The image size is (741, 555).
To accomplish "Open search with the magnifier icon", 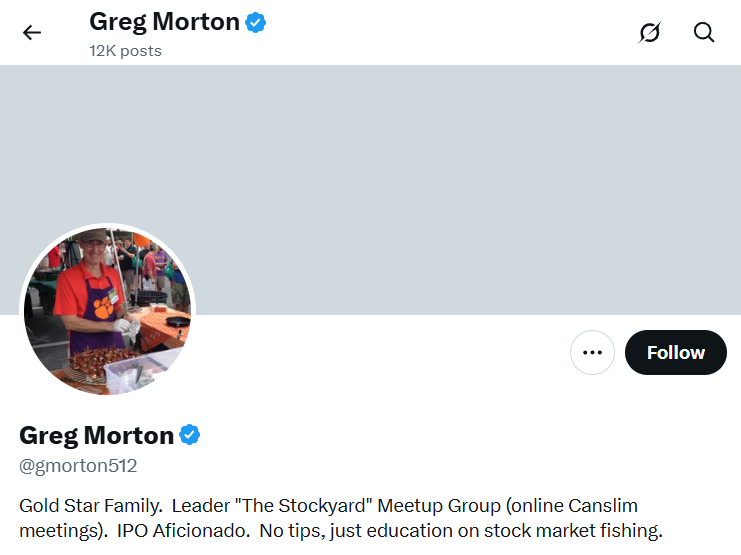I will click(x=704, y=32).
